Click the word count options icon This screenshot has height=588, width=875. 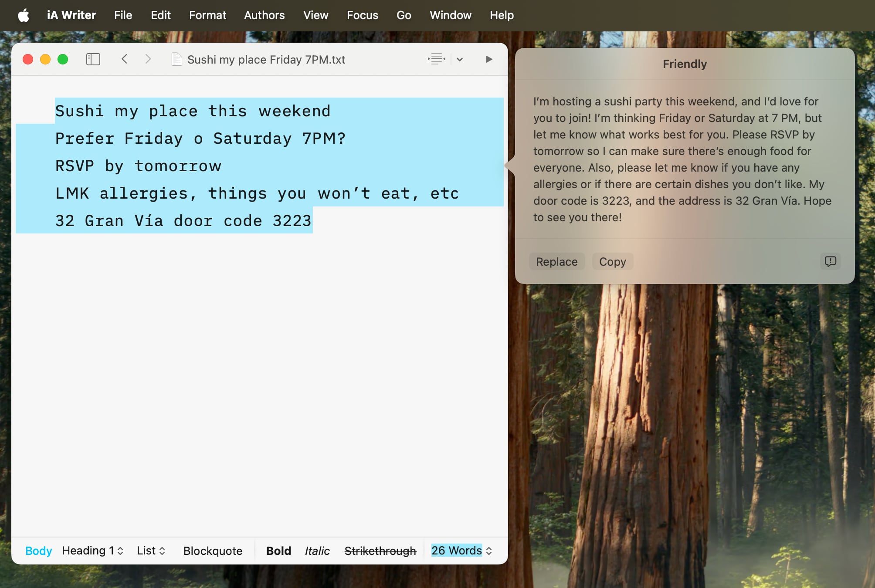click(x=490, y=551)
